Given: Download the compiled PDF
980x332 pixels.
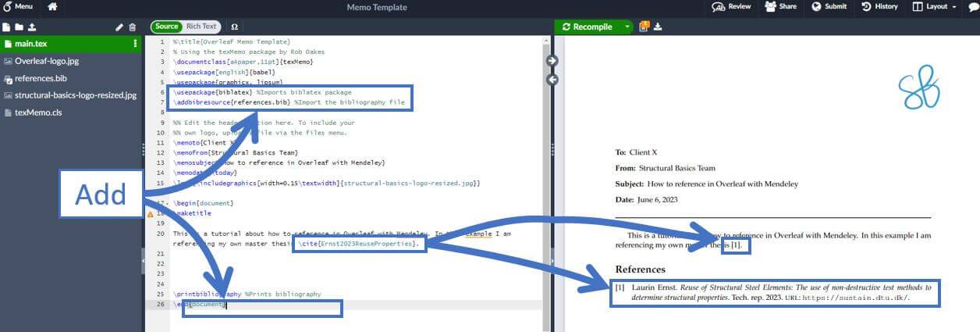Looking at the screenshot, I should (658, 27).
